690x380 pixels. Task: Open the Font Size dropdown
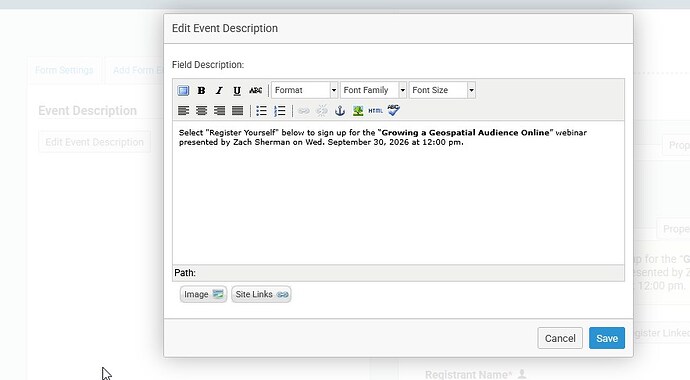442,90
